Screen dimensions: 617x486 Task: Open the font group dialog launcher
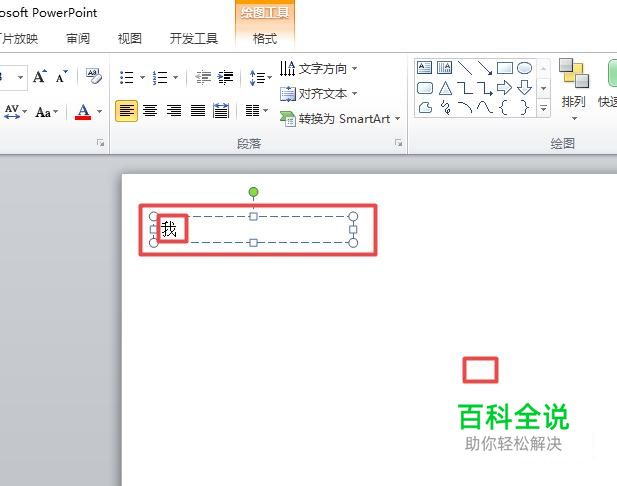coord(101,143)
